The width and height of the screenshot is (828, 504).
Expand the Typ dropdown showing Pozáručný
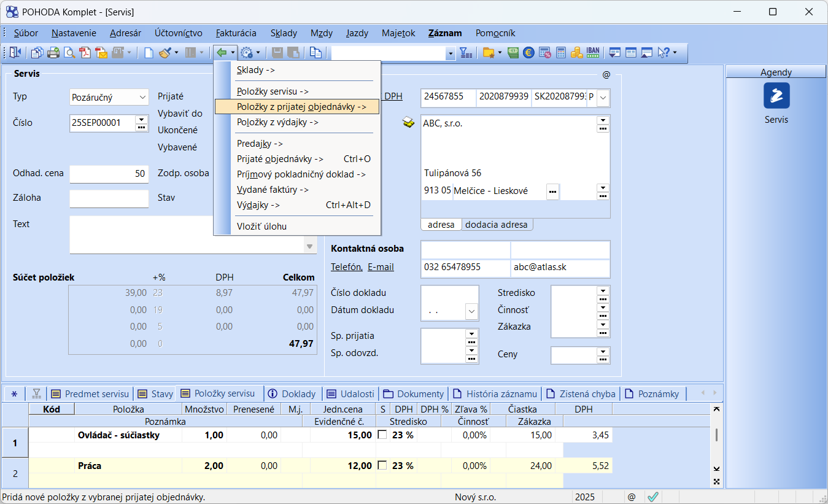point(143,97)
